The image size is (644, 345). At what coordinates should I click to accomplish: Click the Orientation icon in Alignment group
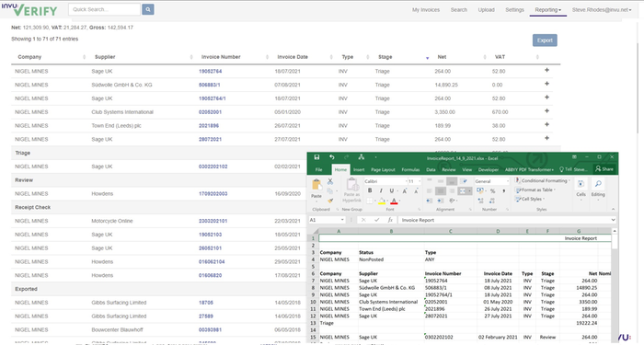(452, 201)
